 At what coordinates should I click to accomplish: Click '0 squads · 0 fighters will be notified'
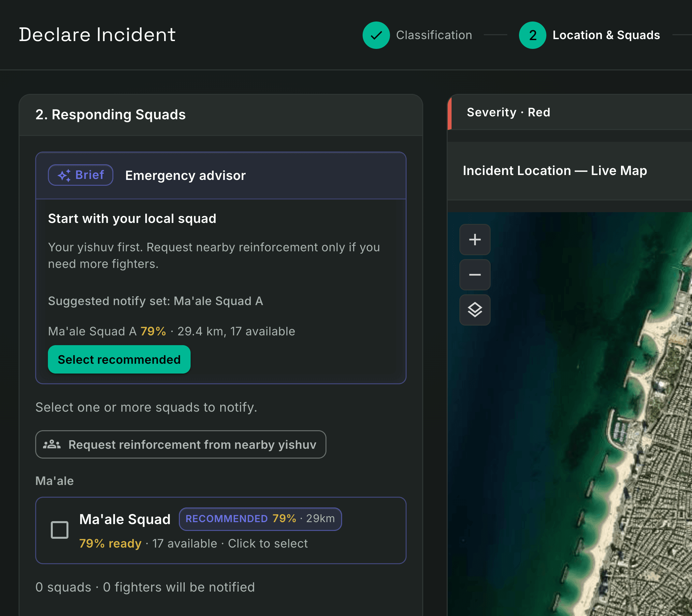point(145,587)
